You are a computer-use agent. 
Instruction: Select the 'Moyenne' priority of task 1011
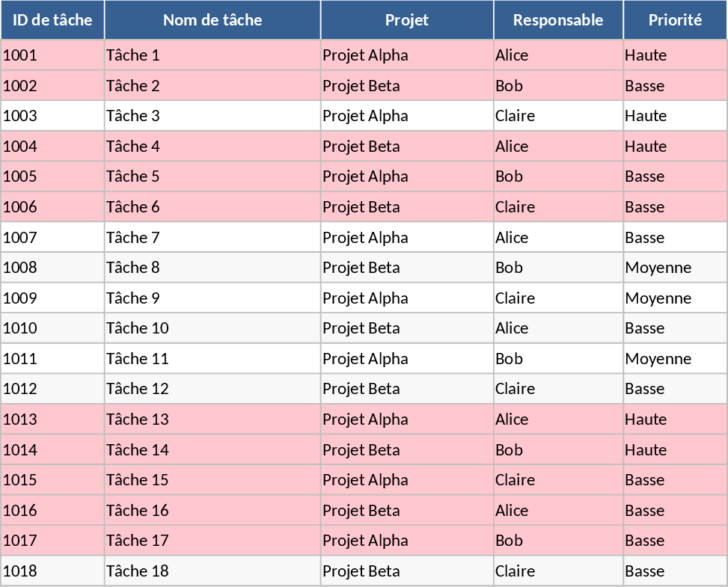pos(675,359)
